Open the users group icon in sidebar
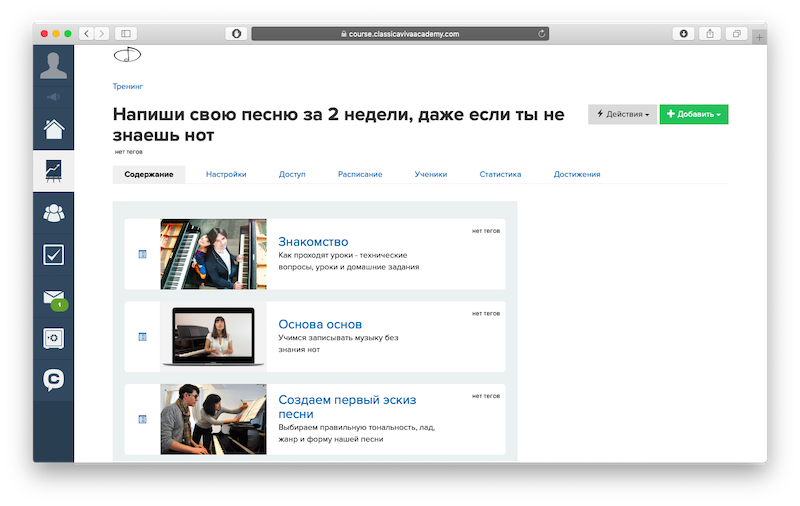This screenshot has height=506, width=800. [x=55, y=212]
